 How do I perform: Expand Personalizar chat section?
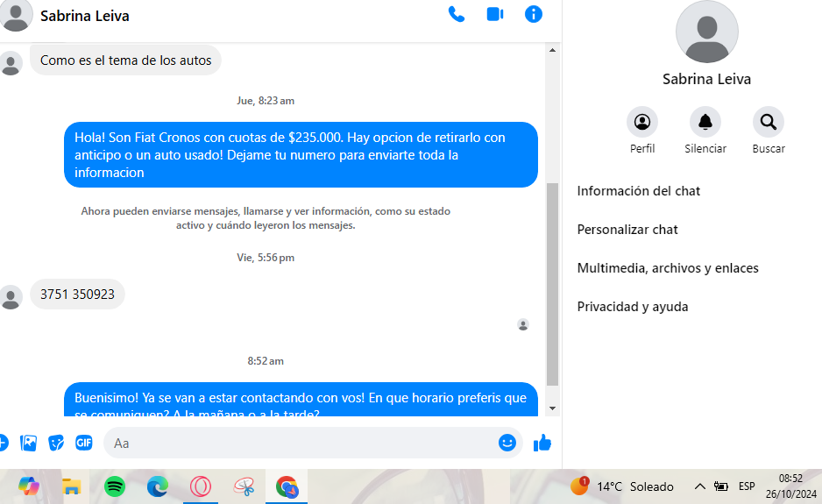pyautogui.click(x=627, y=230)
